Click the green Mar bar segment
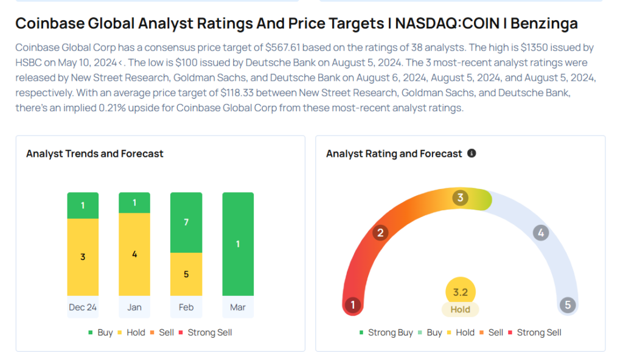Image resolution: width=623 pixels, height=364 pixels. 238,244
